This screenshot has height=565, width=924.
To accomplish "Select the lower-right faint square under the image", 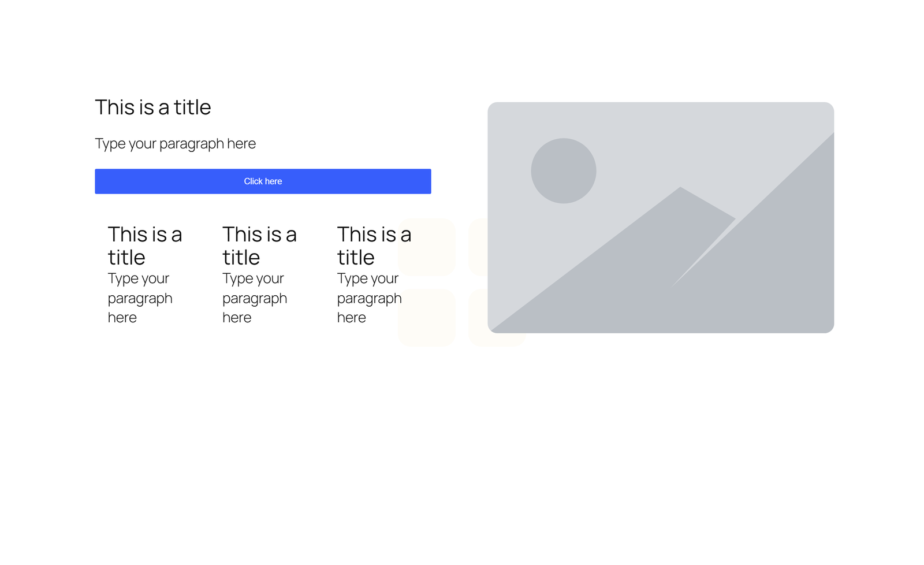I will pos(497,340).
